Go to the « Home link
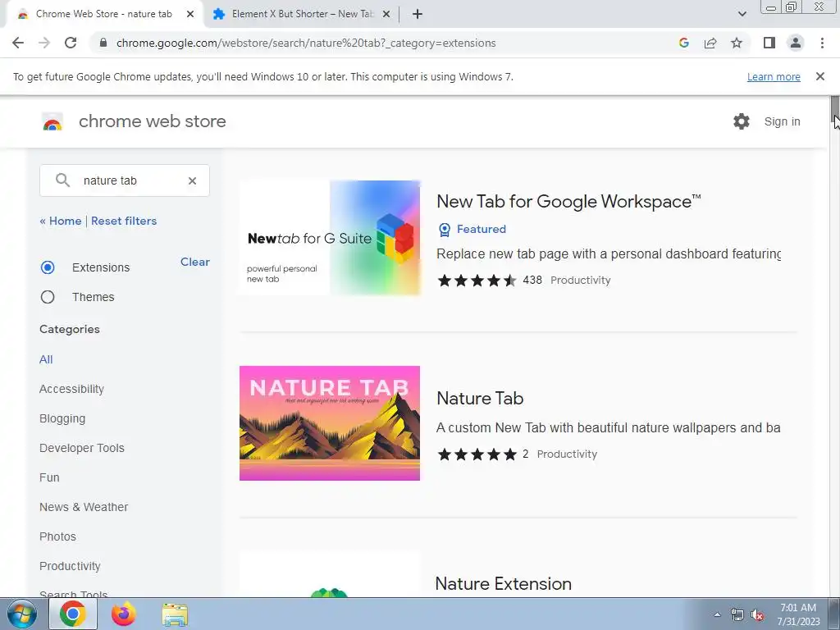Image resolution: width=840 pixels, height=630 pixels. (x=61, y=221)
